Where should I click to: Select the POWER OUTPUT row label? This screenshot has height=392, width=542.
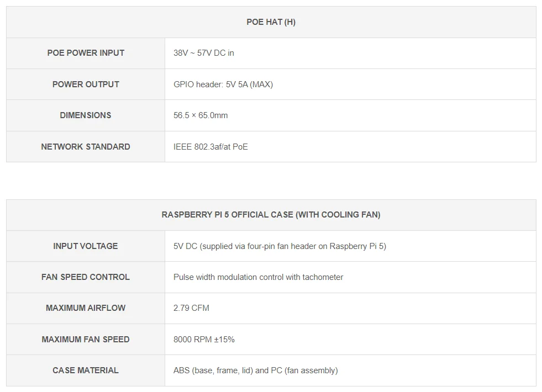[x=86, y=84]
